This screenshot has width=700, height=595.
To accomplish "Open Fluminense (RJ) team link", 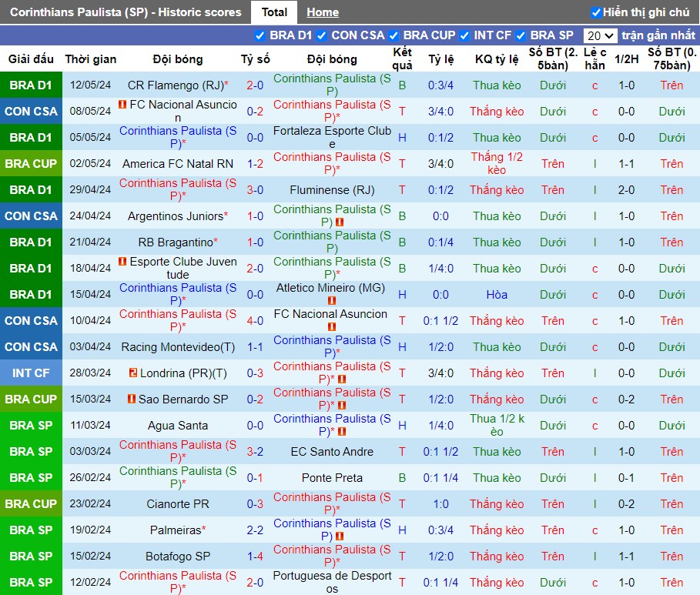I will (x=332, y=190).
